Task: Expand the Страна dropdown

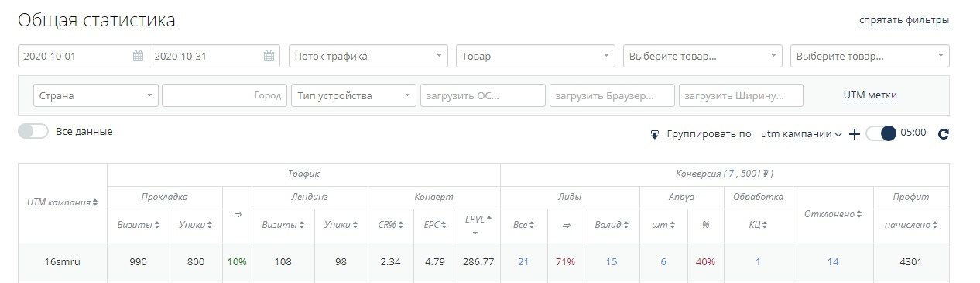Action: (96, 96)
